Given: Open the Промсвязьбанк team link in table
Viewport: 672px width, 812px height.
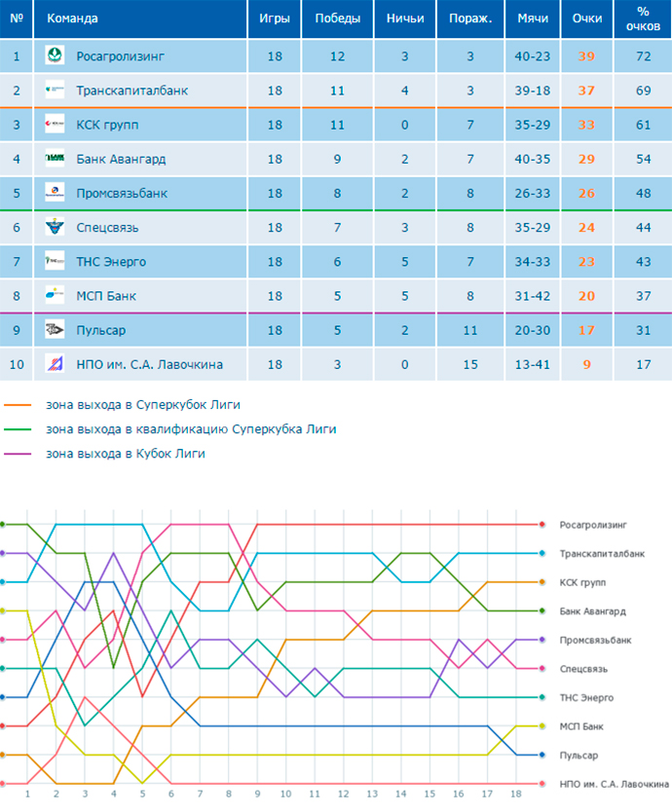Looking at the screenshot, I should 122,193.
